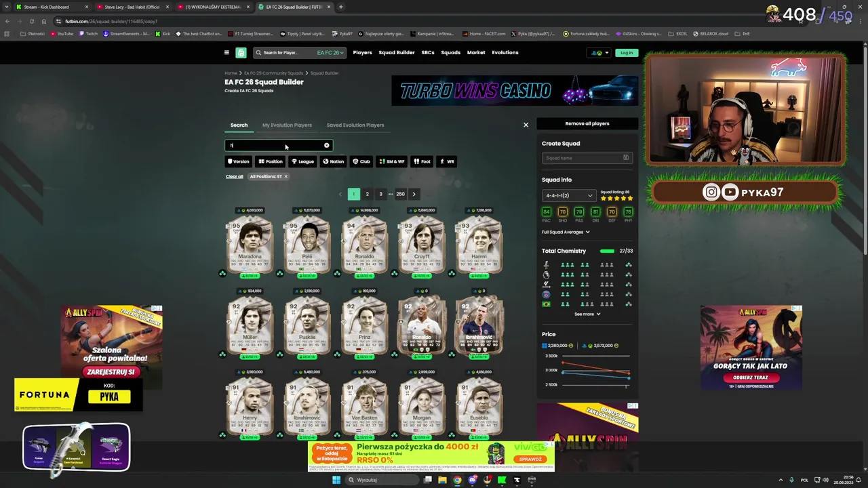Open the Club filter

point(361,161)
